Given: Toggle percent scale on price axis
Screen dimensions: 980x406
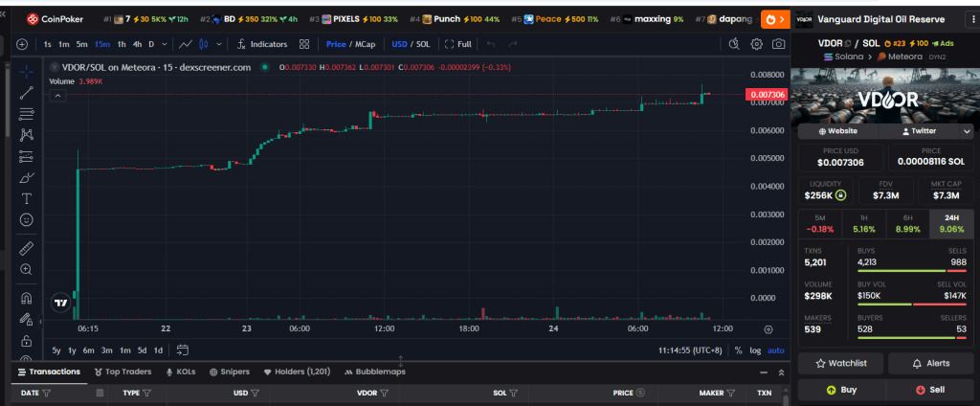Looking at the screenshot, I should click(x=738, y=350).
